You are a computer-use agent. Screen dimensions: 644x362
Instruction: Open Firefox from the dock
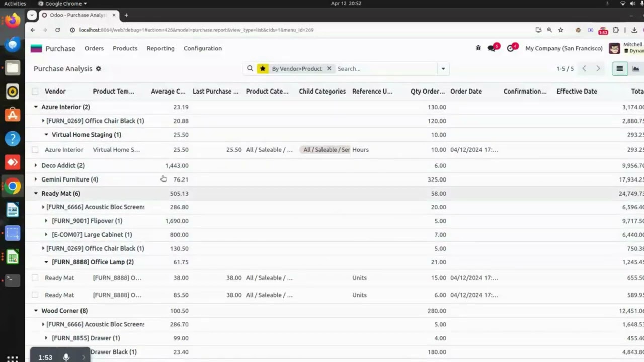[13, 21]
